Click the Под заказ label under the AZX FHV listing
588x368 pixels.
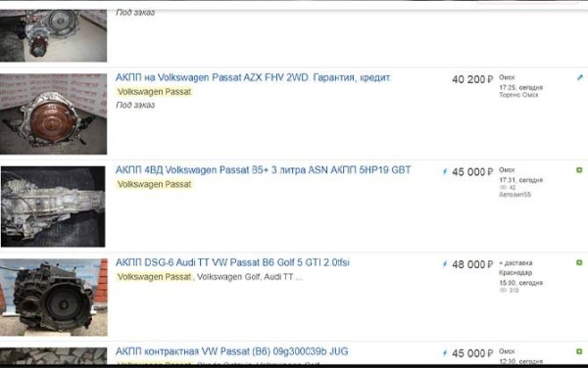pos(135,105)
